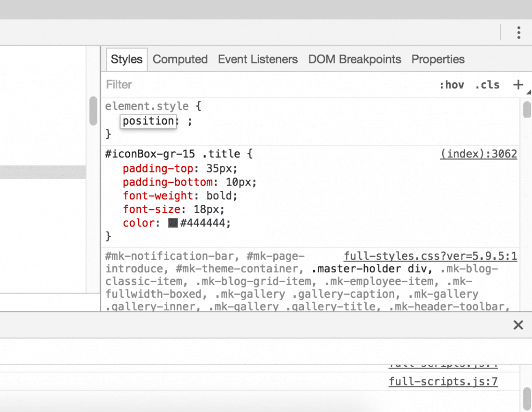Switch to the DOM Breakpoints tab
The width and height of the screenshot is (532, 412).
pyautogui.click(x=354, y=59)
